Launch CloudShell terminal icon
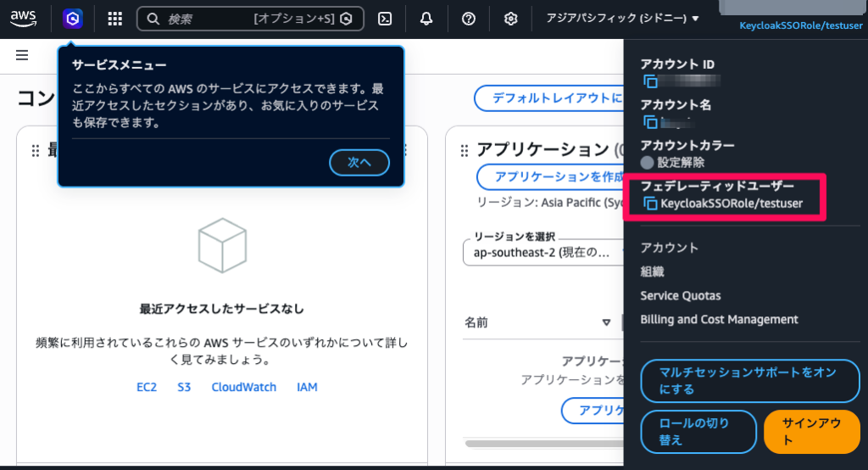Screen dimensions: 868x470 click(385, 19)
